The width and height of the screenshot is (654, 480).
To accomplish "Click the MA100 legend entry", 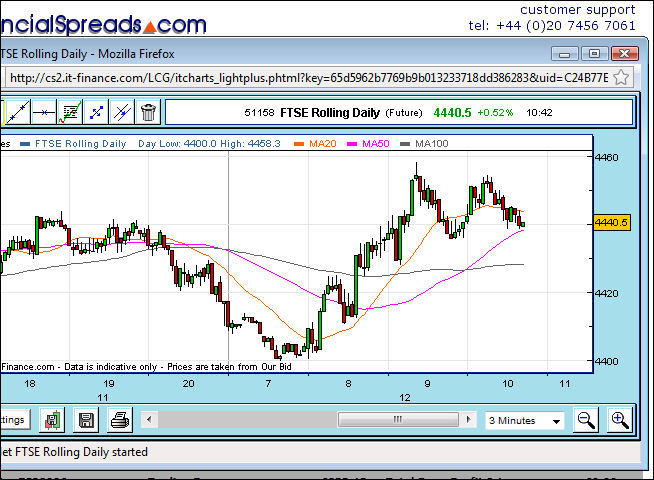I will click(x=424, y=144).
